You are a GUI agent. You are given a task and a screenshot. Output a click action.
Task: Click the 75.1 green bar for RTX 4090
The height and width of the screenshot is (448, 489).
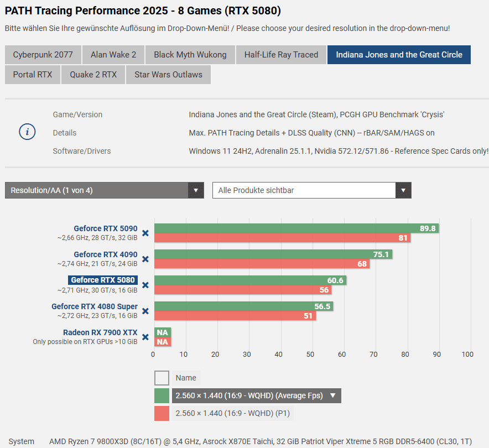273,254
